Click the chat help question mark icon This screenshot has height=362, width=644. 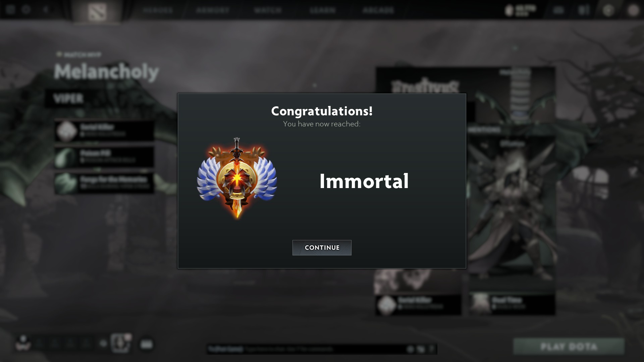click(x=431, y=349)
